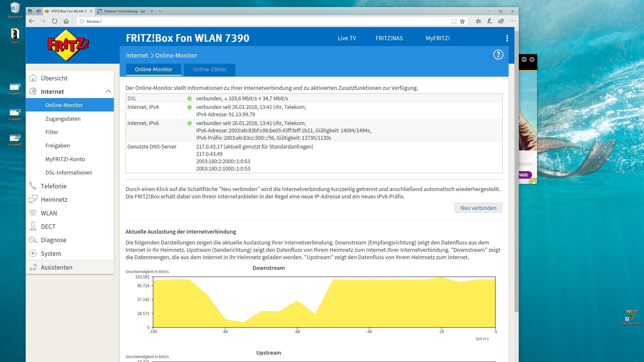644x362 pixels.
Task: Click the help question mark icon
Action: pyautogui.click(x=498, y=55)
